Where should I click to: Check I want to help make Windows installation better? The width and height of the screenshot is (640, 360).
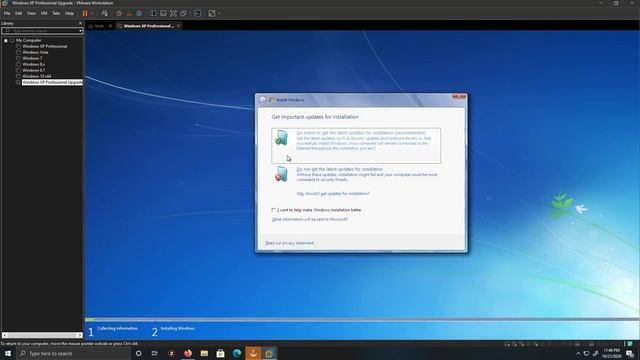click(x=273, y=210)
